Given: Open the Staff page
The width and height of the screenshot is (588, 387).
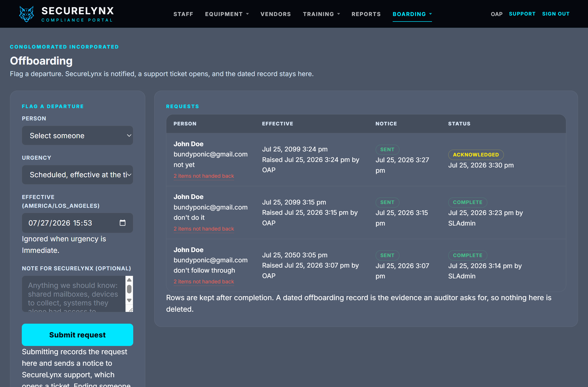Looking at the screenshot, I should click(183, 14).
